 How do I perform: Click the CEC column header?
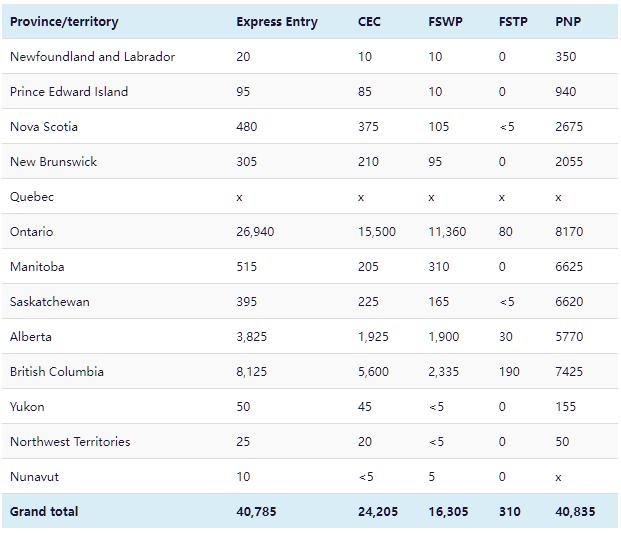click(369, 22)
